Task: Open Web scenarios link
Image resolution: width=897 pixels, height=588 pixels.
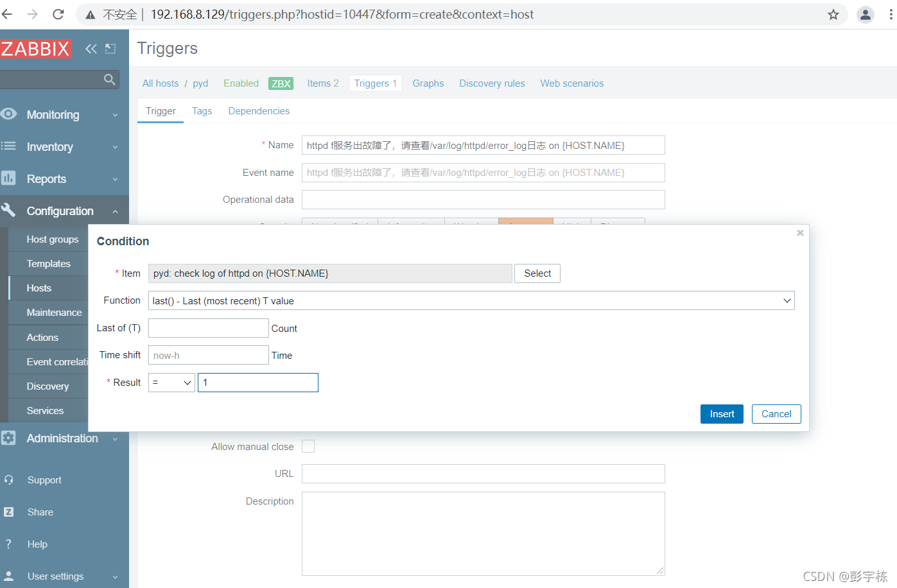Action: coord(572,83)
